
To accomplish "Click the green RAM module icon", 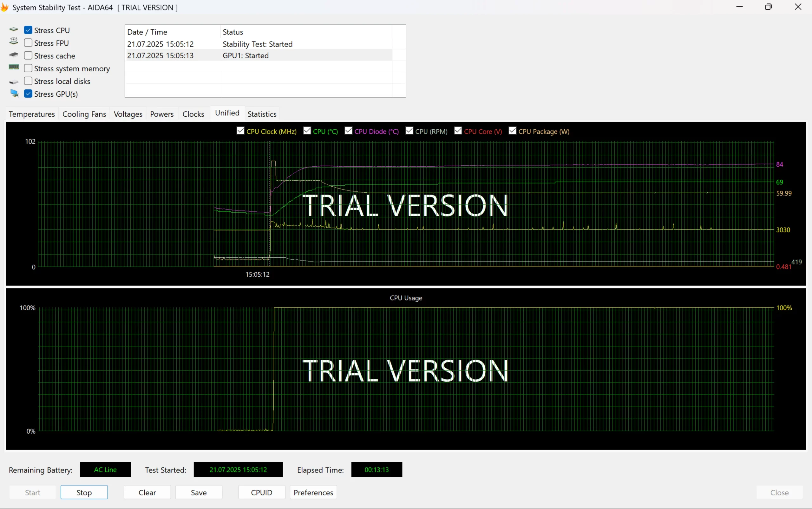I will coord(13,67).
